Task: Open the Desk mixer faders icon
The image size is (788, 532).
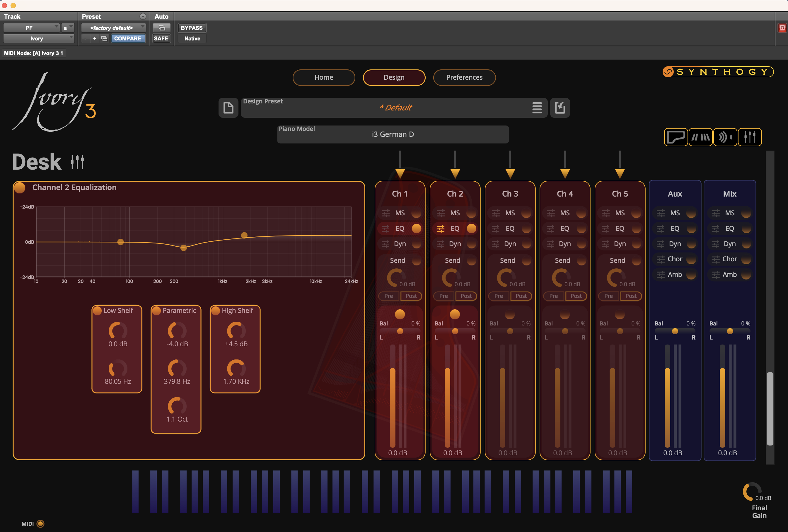Action: tap(750, 137)
